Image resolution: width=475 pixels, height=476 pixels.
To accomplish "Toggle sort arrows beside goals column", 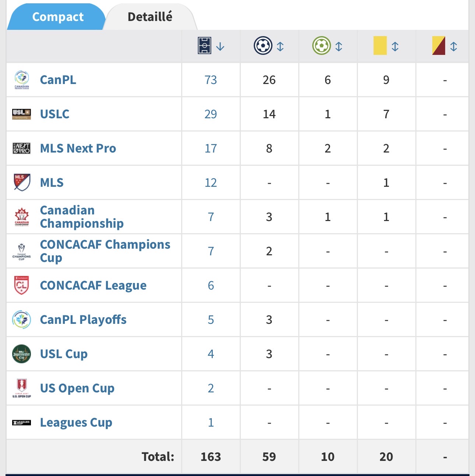I will 280,46.
